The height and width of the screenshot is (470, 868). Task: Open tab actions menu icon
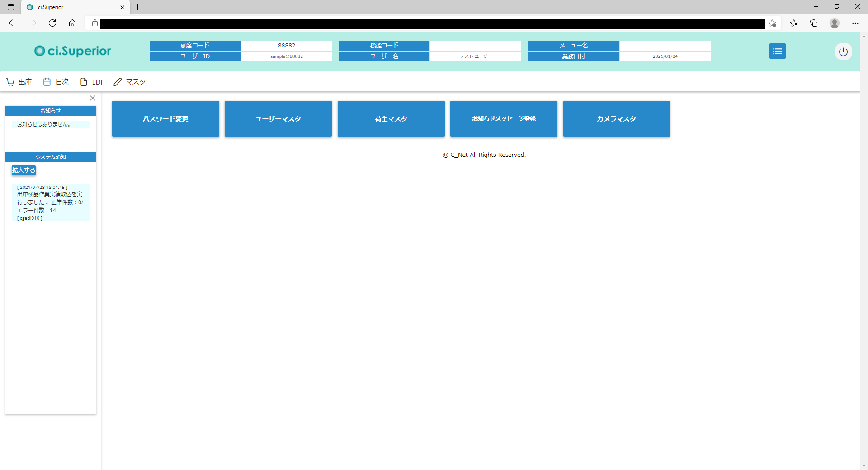[11, 7]
